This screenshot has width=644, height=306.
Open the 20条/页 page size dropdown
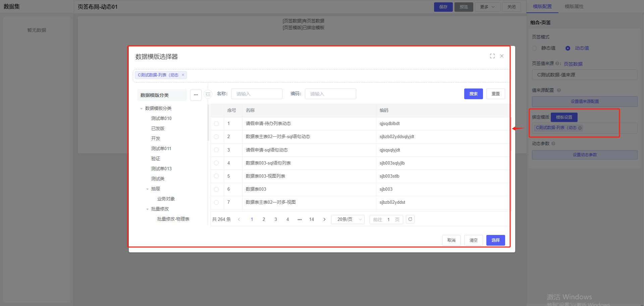(x=348, y=220)
